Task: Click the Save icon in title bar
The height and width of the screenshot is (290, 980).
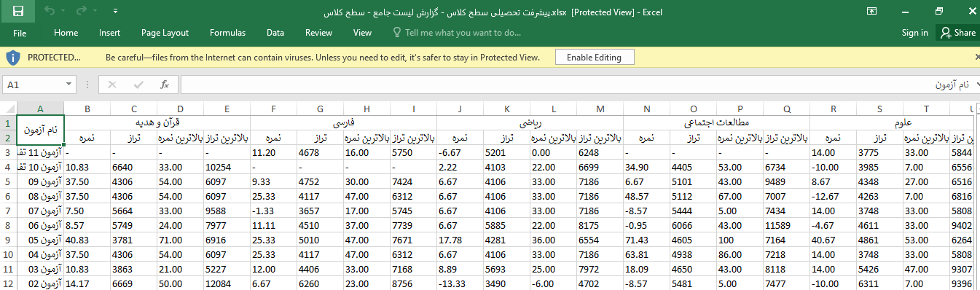Action: 18,11
